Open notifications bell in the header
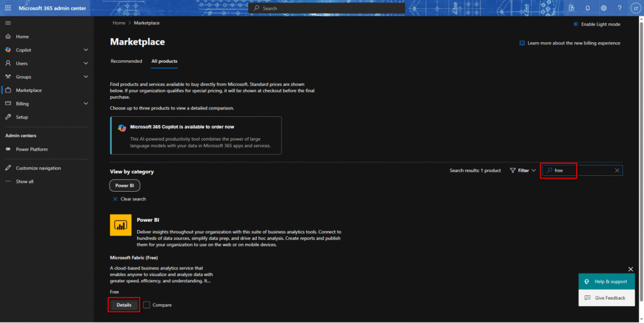 [587, 8]
